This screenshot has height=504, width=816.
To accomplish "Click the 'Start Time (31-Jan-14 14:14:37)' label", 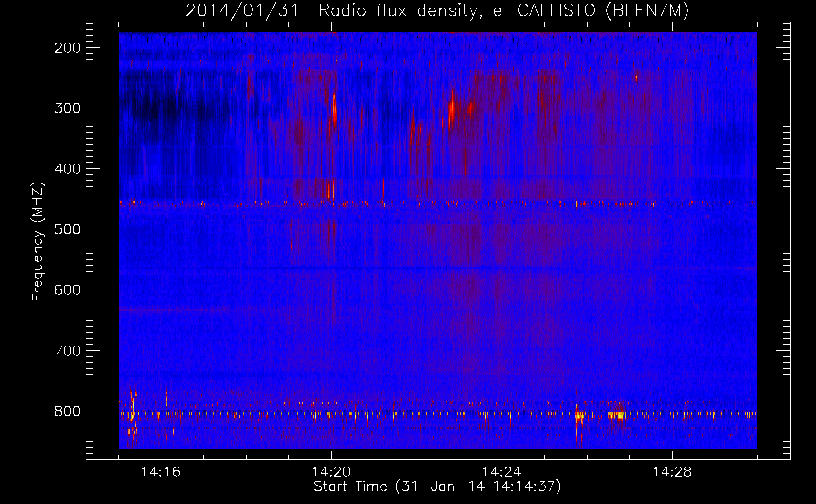I will [x=437, y=487].
